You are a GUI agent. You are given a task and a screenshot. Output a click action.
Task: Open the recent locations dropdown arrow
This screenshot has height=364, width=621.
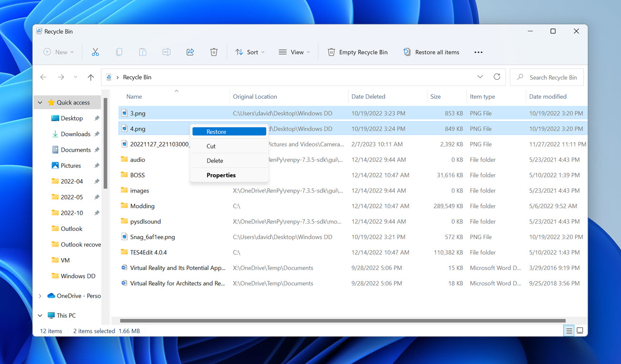(75, 77)
